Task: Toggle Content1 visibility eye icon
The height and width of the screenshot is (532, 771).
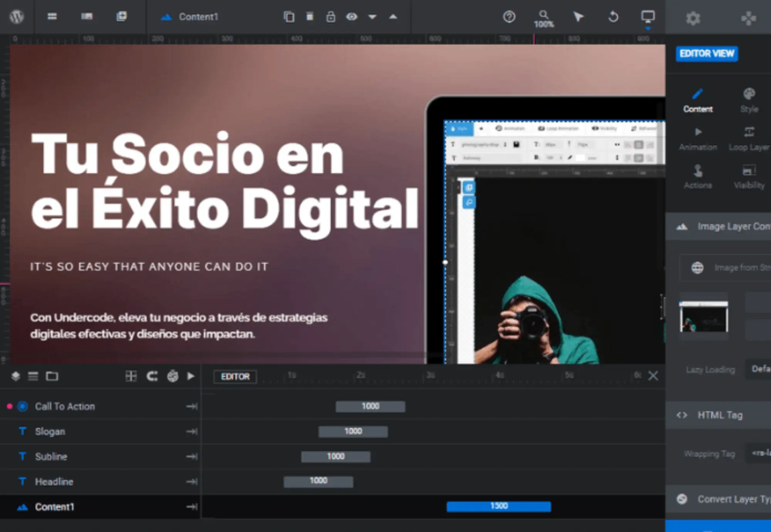Action: click(351, 17)
